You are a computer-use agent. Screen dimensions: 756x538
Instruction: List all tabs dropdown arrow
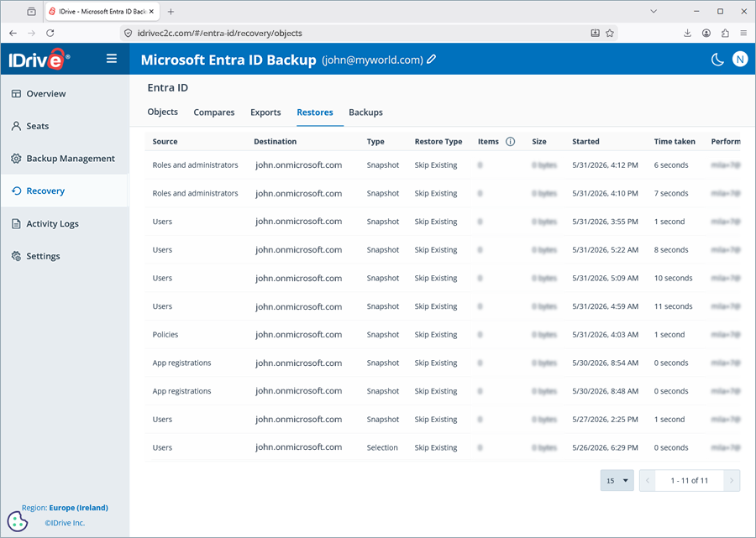[654, 11]
